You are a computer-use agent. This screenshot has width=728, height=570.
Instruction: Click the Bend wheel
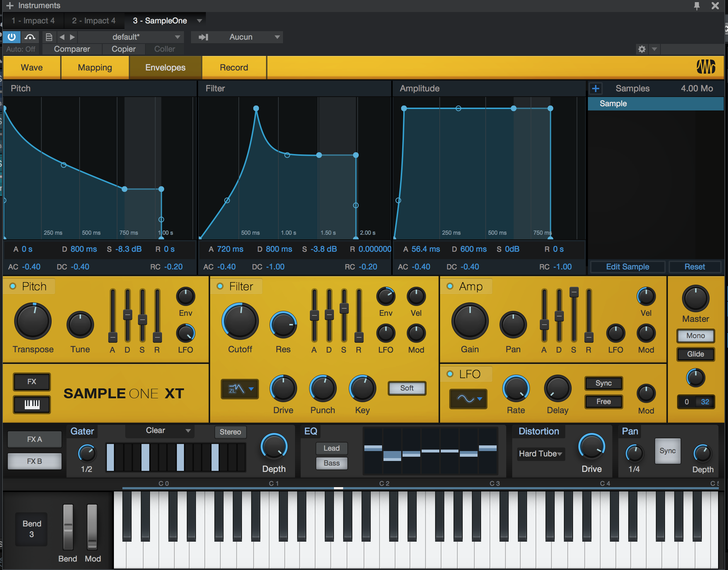68,527
